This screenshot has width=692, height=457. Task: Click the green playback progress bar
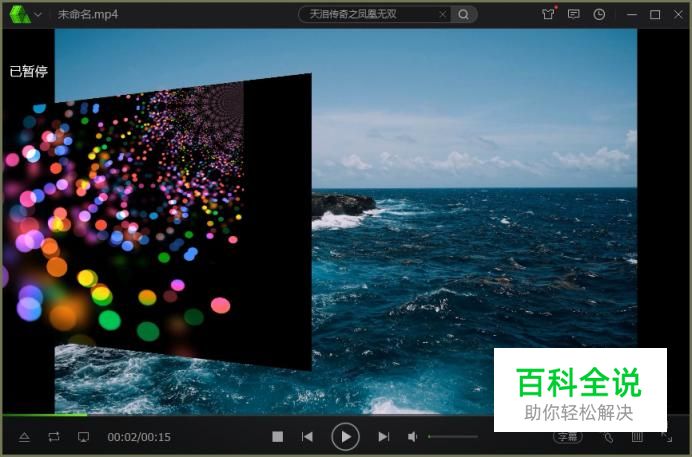coord(45,415)
